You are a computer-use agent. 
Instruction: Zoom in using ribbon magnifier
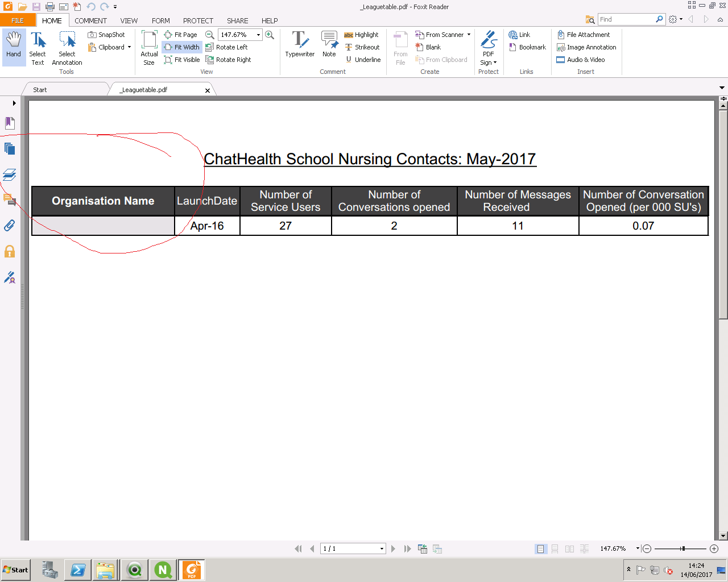coord(270,35)
